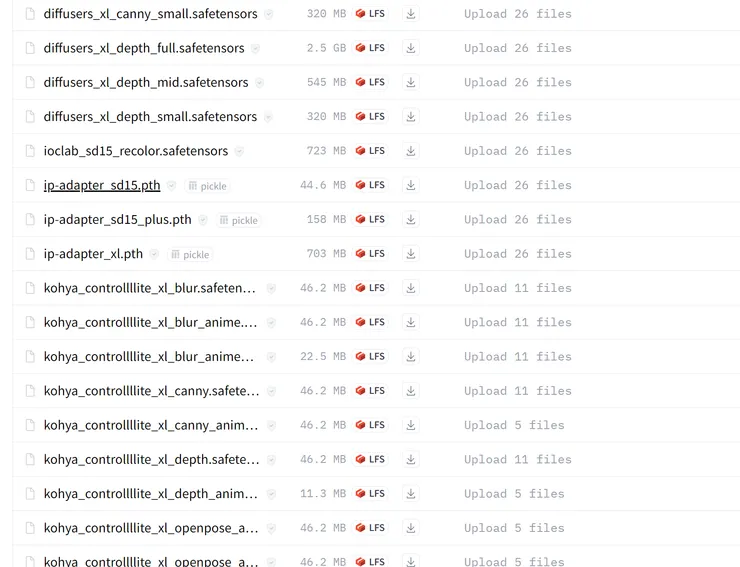Screen dimensions: 740x567
Task: Open 'Upload 26 files' commit in ip-adapter_xl.pth row
Action: click(518, 254)
